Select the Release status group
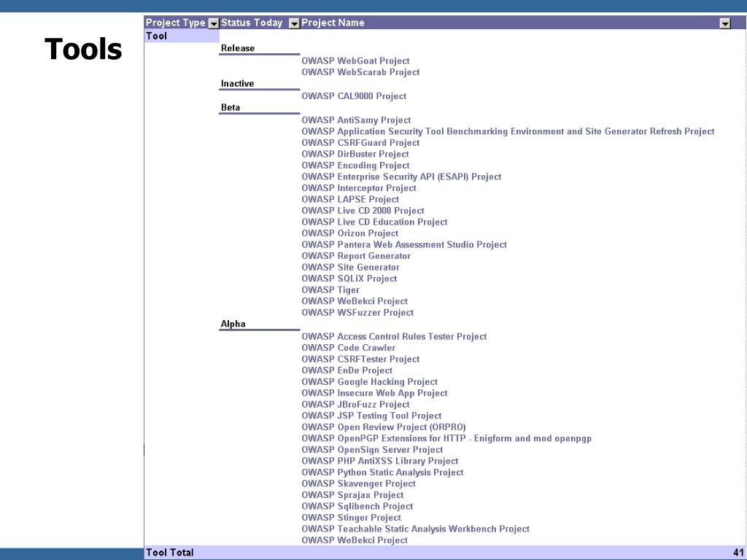This screenshot has height=560, width=747. pyautogui.click(x=238, y=48)
